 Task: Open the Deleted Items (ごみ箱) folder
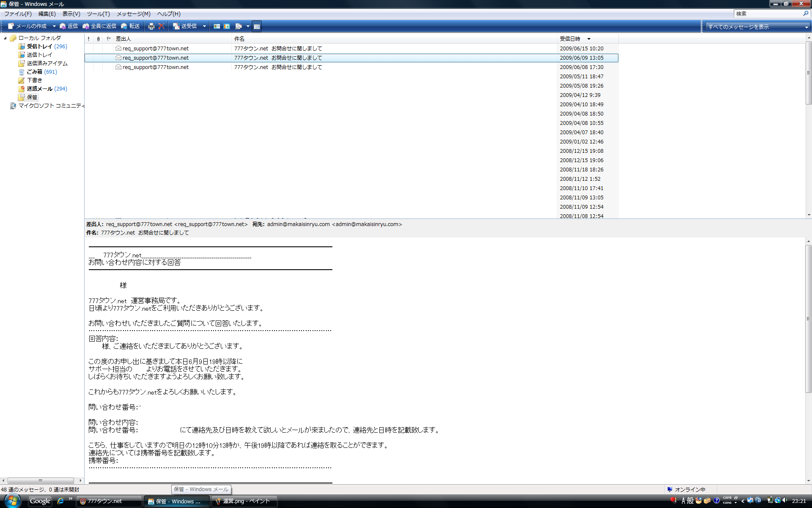pyautogui.click(x=38, y=72)
